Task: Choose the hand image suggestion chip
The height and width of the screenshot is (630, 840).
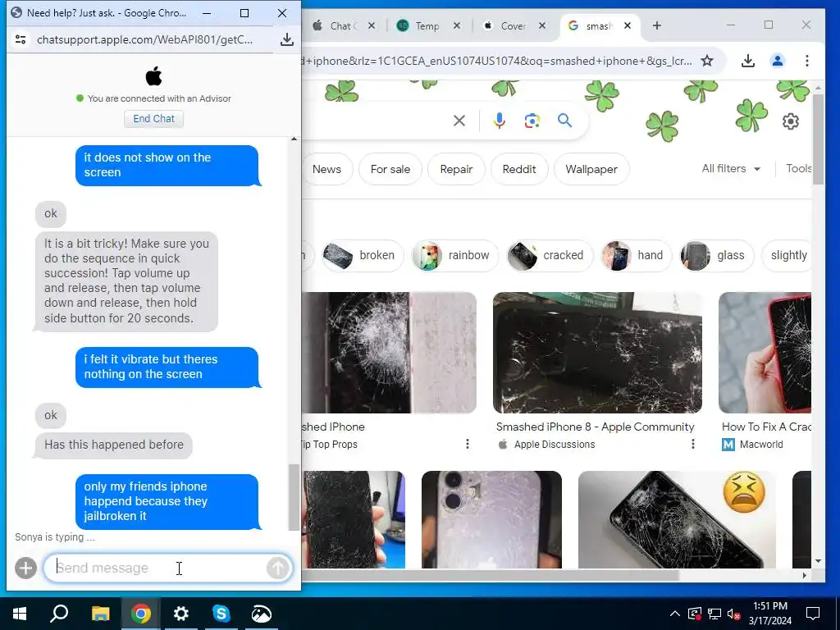Action: [x=637, y=256]
